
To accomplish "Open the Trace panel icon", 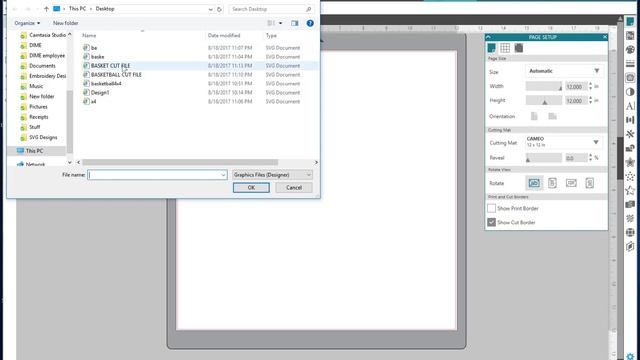I will (x=630, y=78).
